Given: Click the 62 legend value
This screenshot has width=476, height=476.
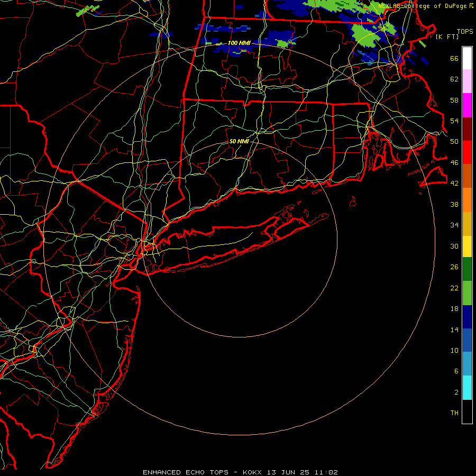Looking at the screenshot, I should coord(454,79).
